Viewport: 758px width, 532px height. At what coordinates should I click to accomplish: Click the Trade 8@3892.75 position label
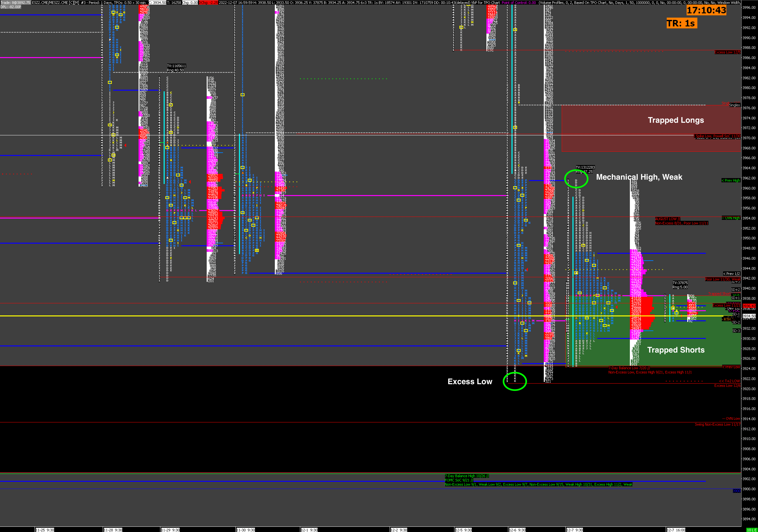coord(15,3)
